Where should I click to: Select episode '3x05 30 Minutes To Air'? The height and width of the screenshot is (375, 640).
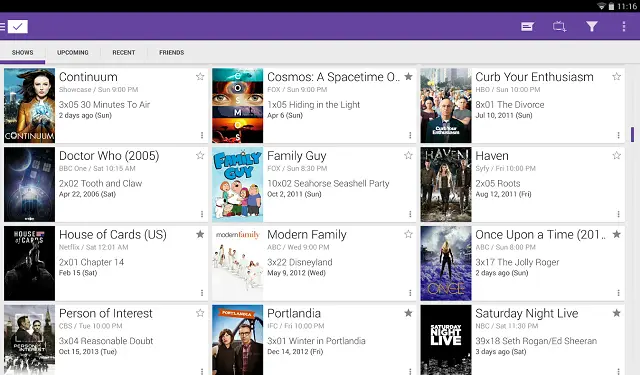point(104,104)
